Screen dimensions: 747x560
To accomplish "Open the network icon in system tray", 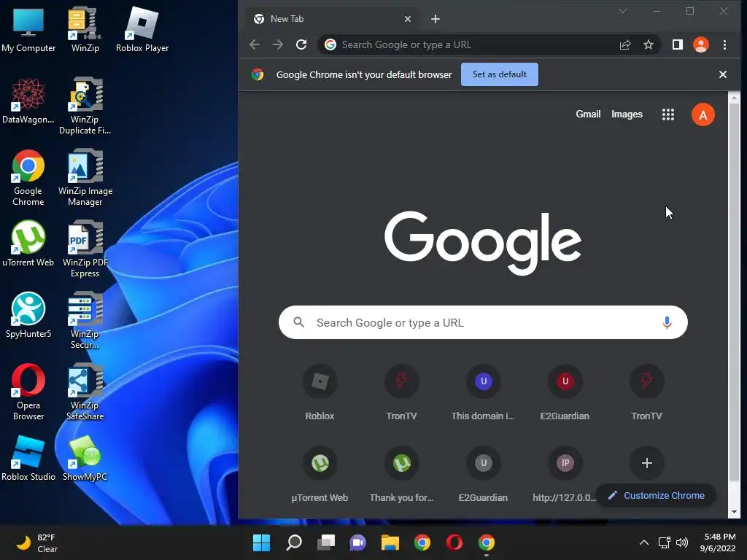I will coord(664,542).
